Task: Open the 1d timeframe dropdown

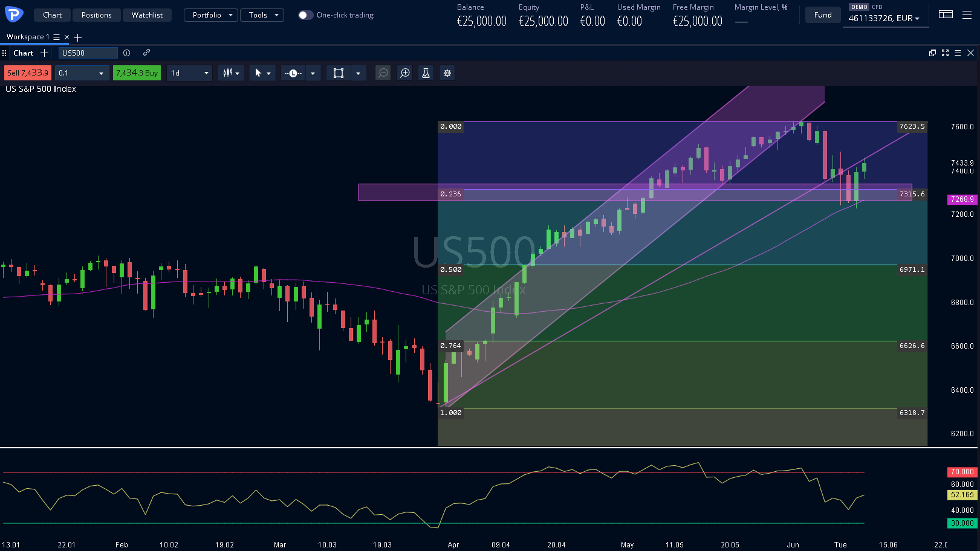Action: (x=189, y=73)
